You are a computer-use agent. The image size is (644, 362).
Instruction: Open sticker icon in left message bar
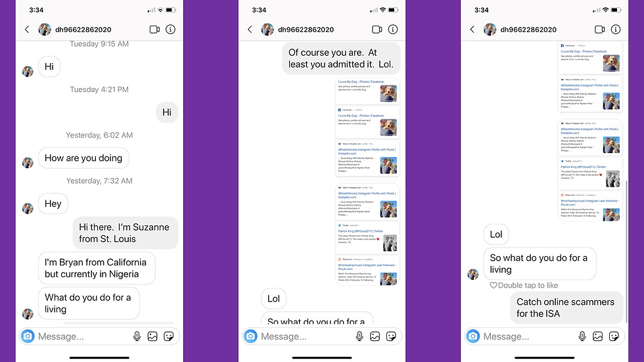(168, 336)
